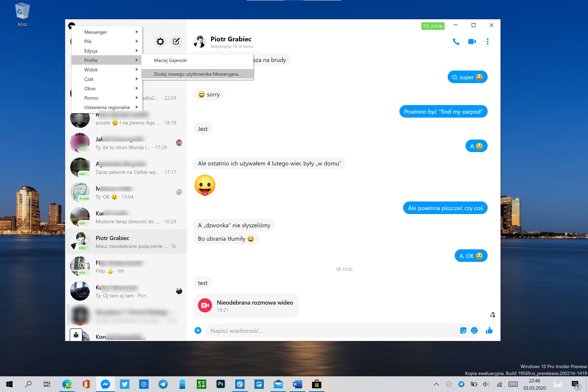Open Trello from the taskbar

259,384
